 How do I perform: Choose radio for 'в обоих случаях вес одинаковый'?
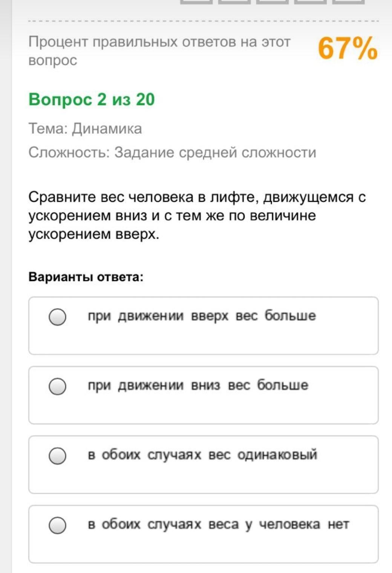(x=58, y=456)
